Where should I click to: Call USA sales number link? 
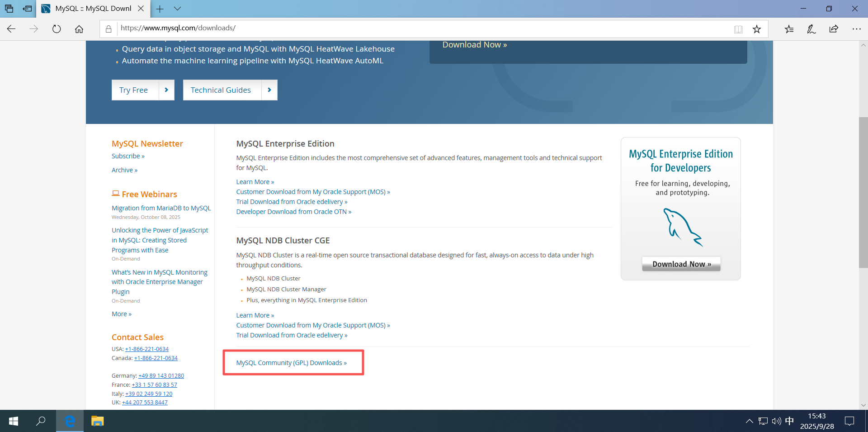click(147, 349)
